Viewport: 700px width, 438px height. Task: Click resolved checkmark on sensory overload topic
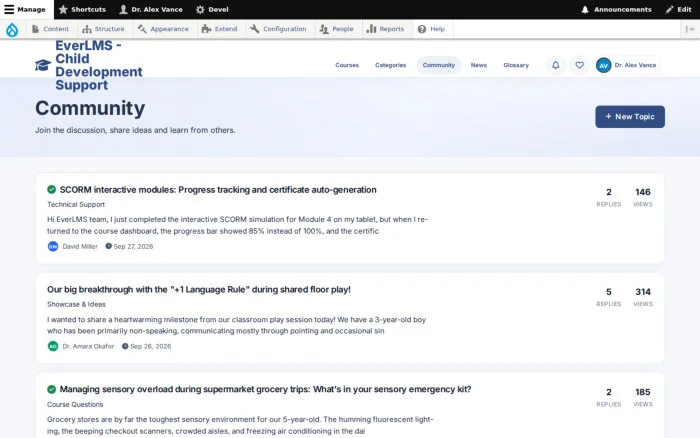pos(51,389)
